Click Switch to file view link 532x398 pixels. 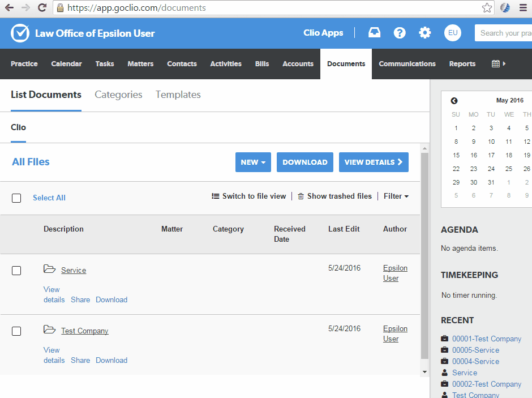254,196
